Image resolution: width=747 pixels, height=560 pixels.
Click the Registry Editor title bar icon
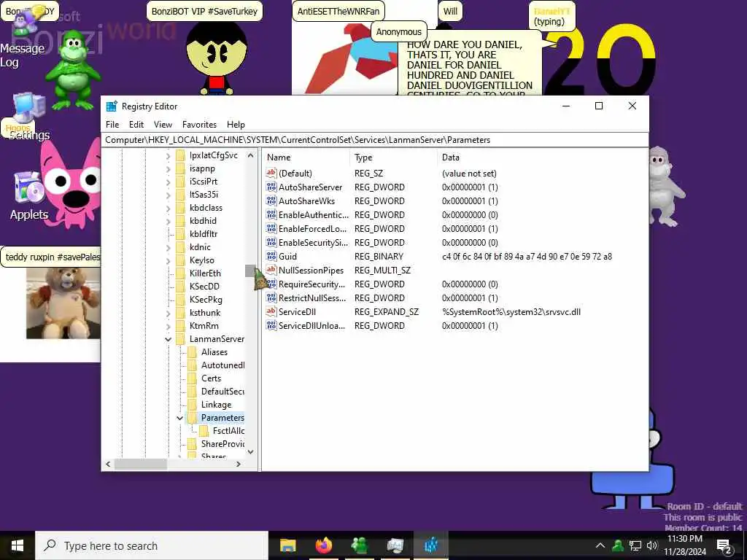112,106
